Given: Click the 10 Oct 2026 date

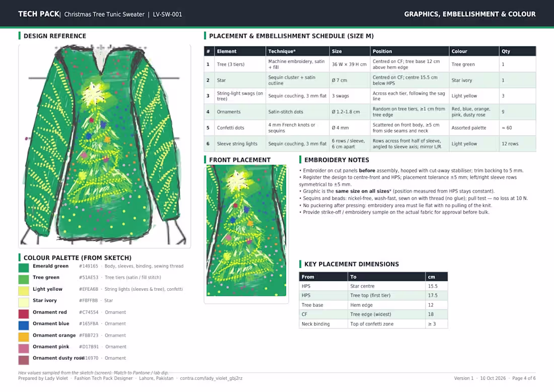Looking at the screenshot, I should [x=493, y=378].
